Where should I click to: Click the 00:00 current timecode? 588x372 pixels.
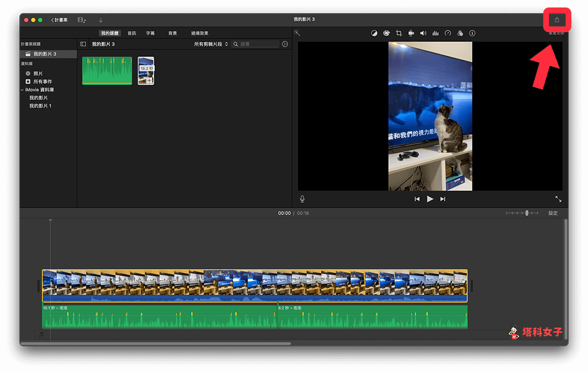click(284, 213)
